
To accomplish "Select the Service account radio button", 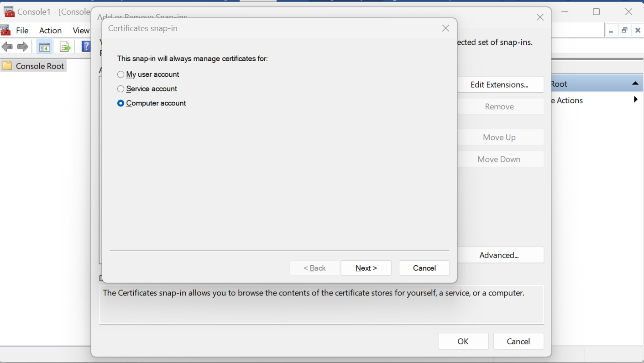I will click(121, 89).
